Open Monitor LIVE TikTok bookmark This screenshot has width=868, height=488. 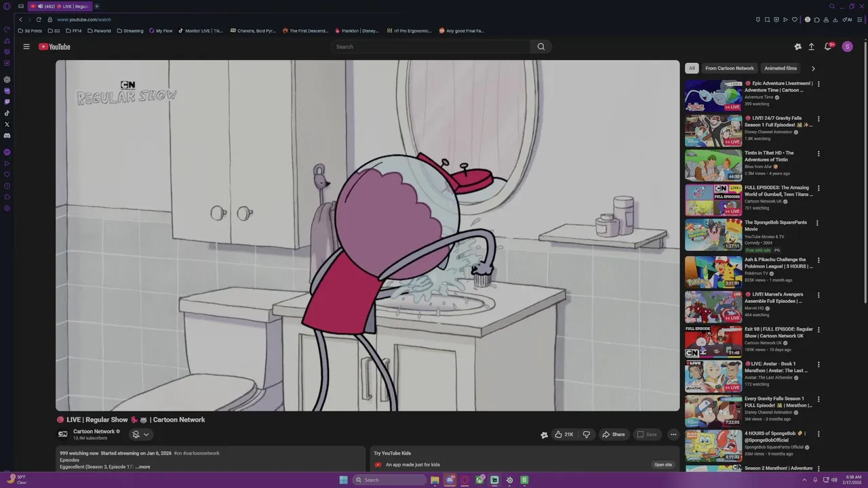tap(200, 30)
